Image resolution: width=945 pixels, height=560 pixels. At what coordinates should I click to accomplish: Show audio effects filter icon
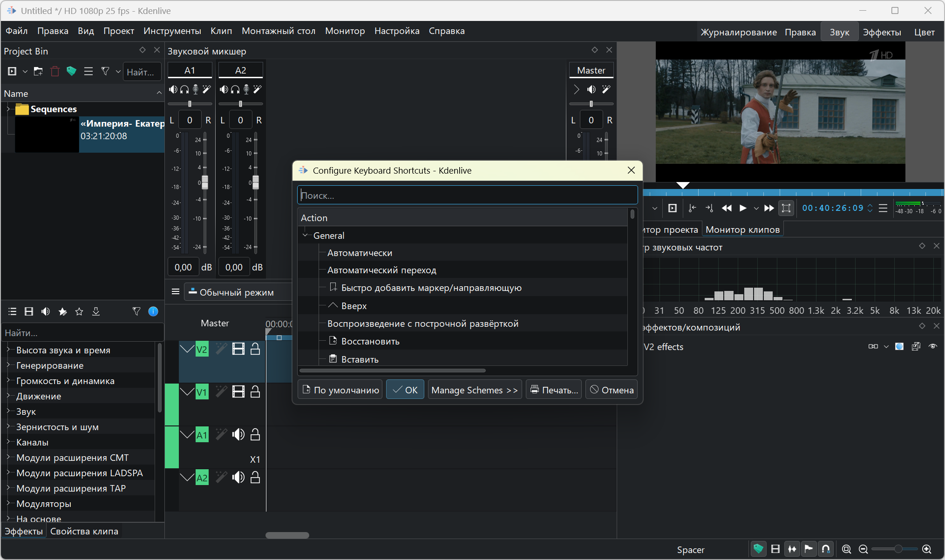pos(46,312)
